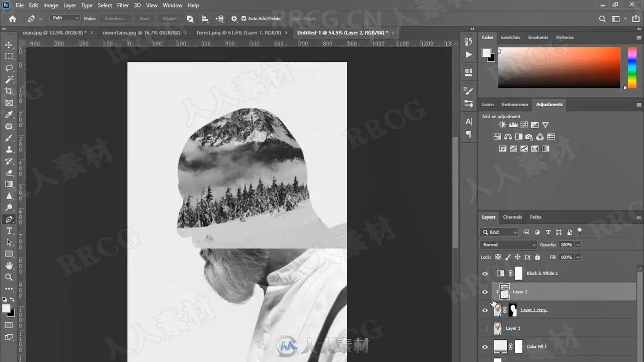Image resolution: width=644 pixels, height=362 pixels.
Task: Add a Photo Filter adjustment
Action: [x=529, y=137]
